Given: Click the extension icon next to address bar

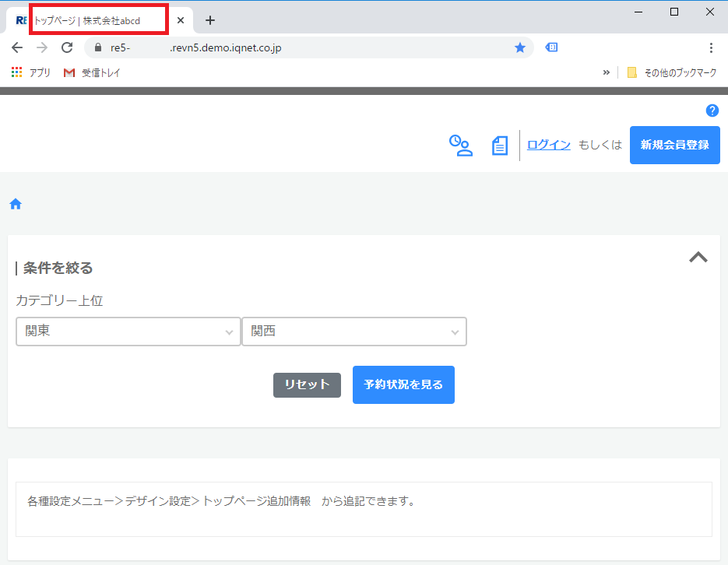Looking at the screenshot, I should tap(551, 47).
